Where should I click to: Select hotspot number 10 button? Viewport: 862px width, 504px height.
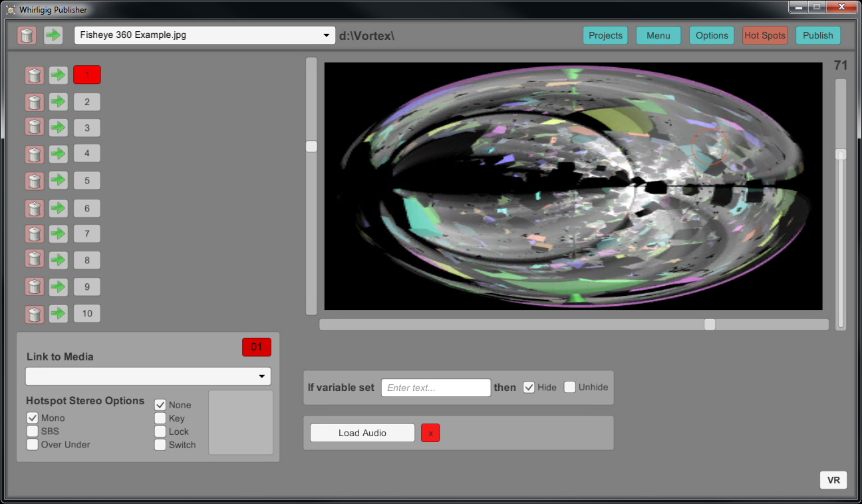pos(87,313)
